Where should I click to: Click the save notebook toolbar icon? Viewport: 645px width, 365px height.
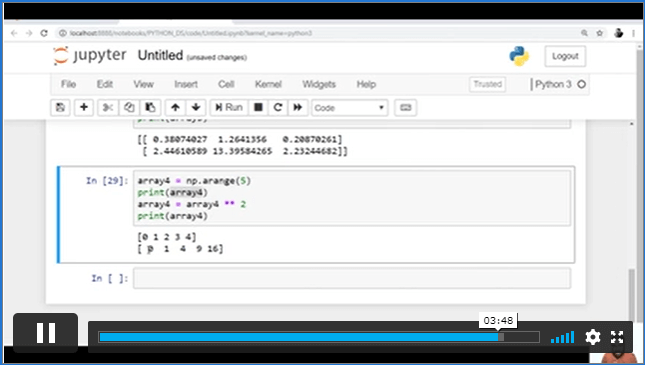pyautogui.click(x=60, y=108)
